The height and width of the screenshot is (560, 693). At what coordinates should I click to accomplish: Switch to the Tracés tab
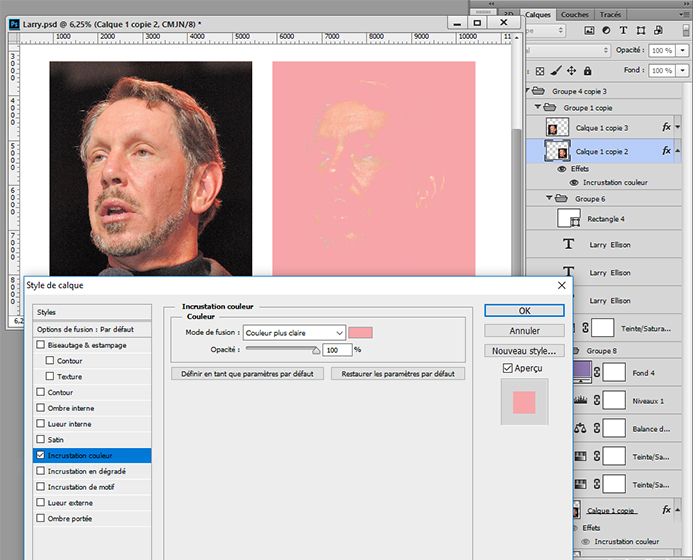pyautogui.click(x=610, y=15)
